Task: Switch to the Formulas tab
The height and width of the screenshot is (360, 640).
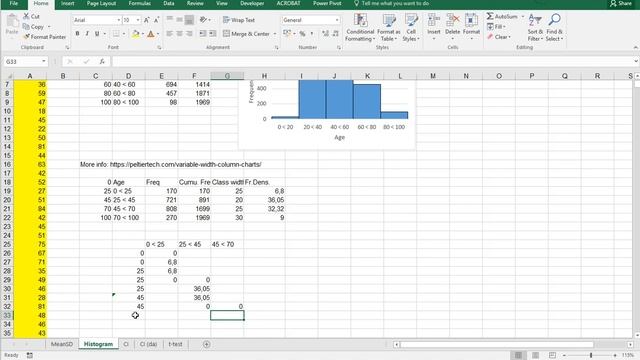Action: pyautogui.click(x=140, y=3)
